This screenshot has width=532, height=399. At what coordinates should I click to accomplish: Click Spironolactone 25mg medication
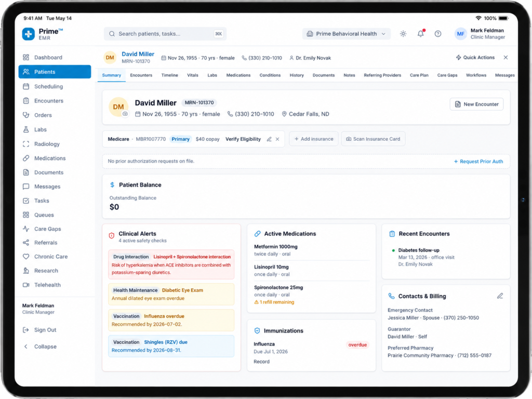278,287
